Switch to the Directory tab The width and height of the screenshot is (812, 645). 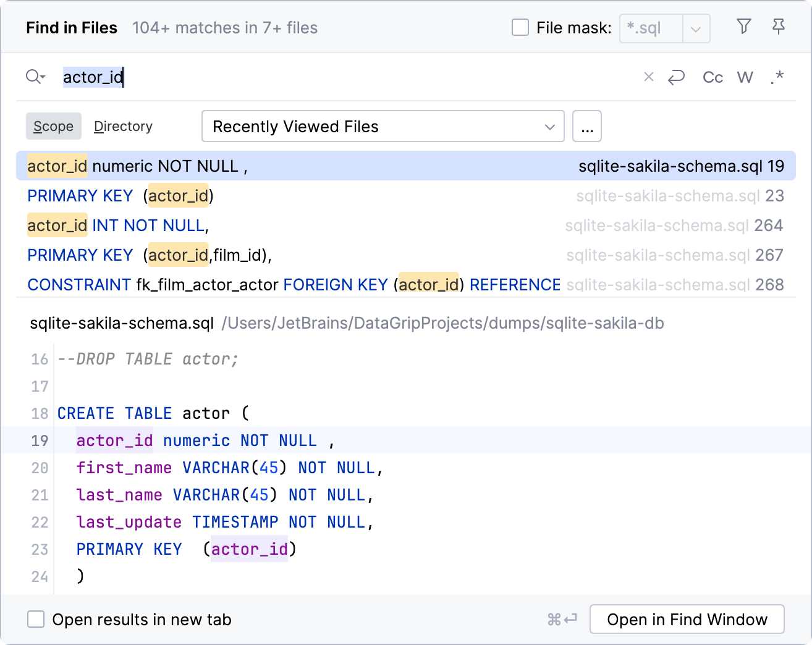tap(122, 126)
